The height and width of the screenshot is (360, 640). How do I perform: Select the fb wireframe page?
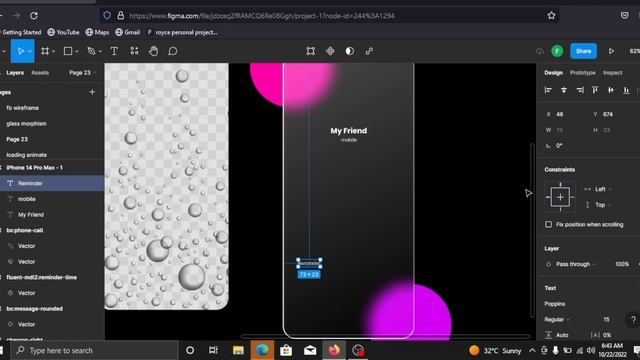pos(23,108)
